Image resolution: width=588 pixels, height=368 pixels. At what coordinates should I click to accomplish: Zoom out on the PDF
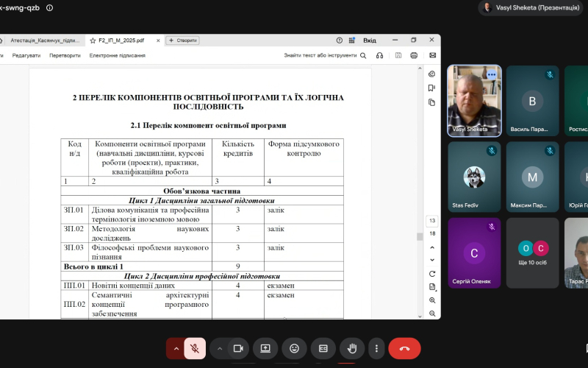click(x=432, y=314)
